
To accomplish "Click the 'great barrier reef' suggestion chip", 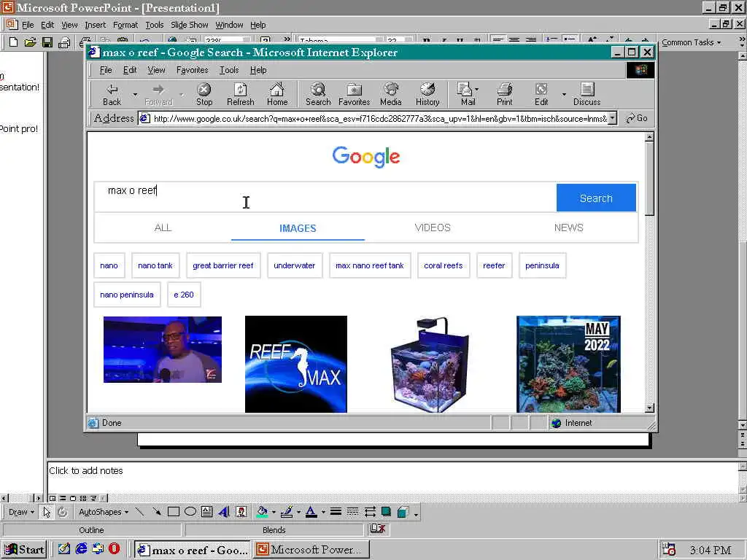I will tap(223, 265).
